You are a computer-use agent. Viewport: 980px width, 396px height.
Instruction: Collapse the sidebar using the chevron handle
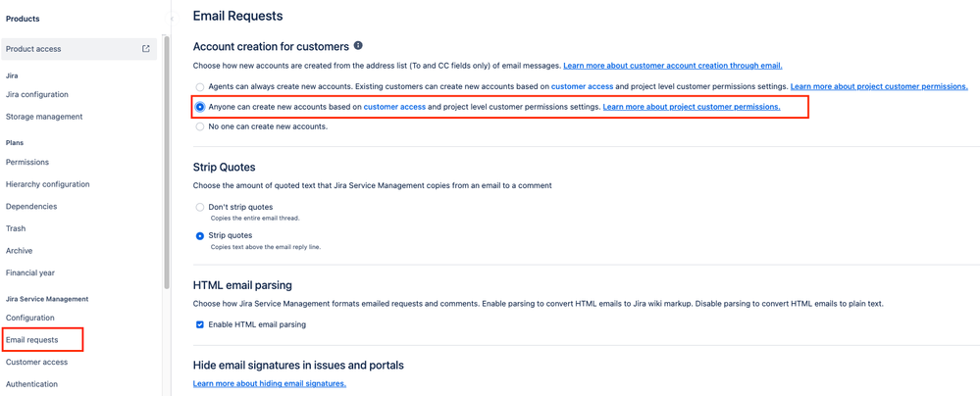coord(172,19)
